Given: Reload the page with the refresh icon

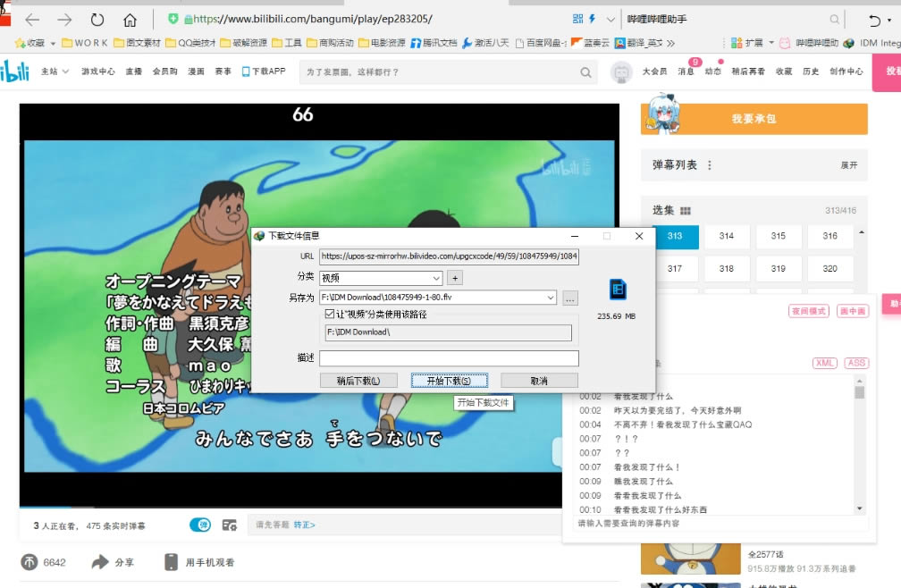Looking at the screenshot, I should (x=97, y=20).
